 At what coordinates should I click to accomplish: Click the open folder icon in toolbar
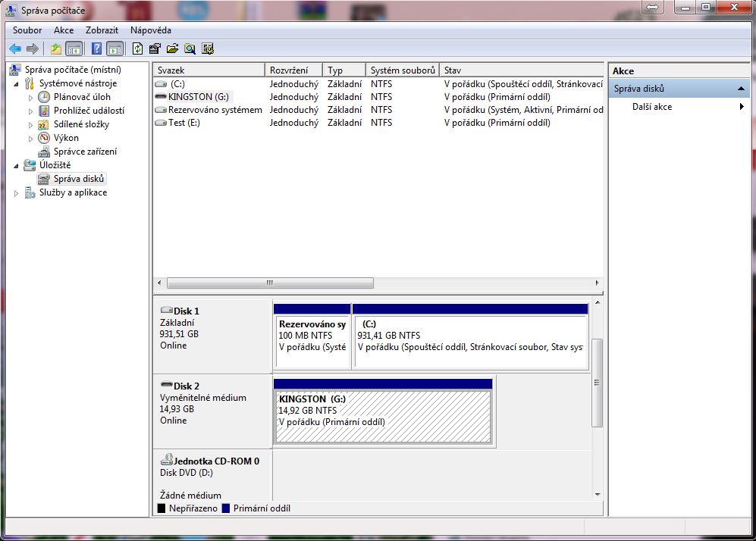pos(172,48)
